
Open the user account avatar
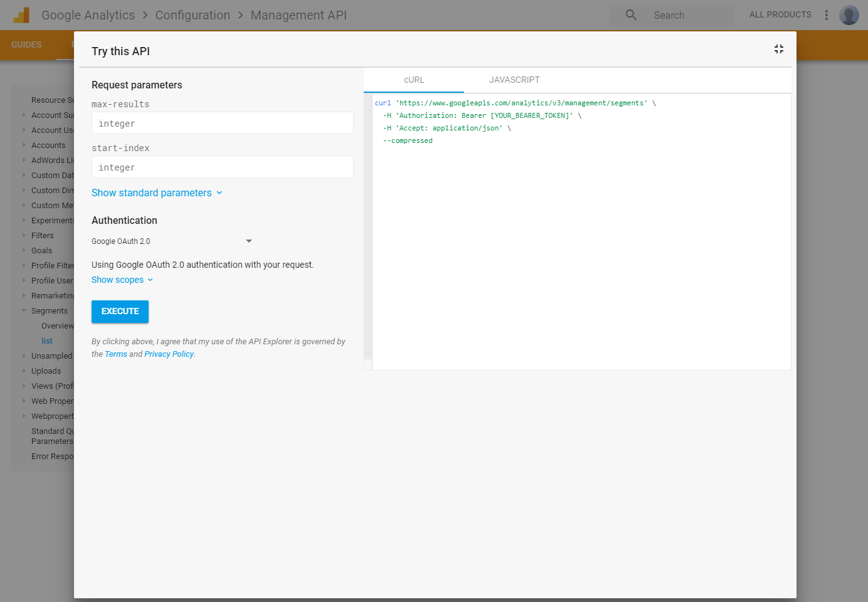(849, 15)
